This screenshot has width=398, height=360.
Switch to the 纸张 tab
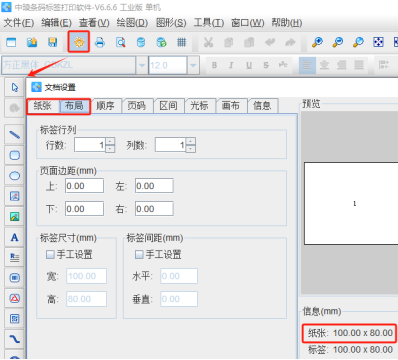pyautogui.click(x=43, y=106)
